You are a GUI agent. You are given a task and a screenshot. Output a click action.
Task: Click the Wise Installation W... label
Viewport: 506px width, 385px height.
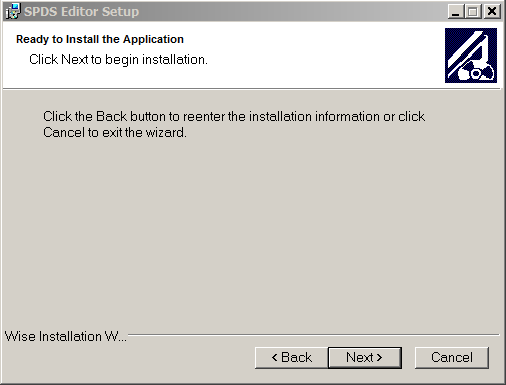coord(66,336)
